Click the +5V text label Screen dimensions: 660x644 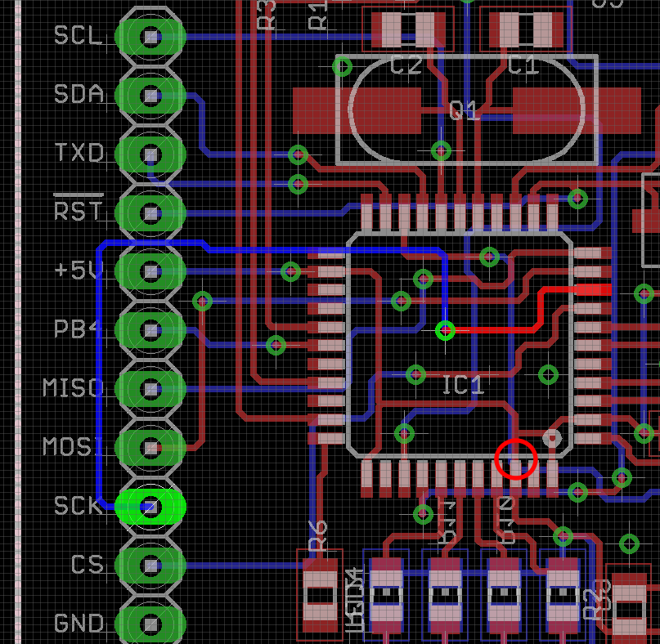coord(79,270)
